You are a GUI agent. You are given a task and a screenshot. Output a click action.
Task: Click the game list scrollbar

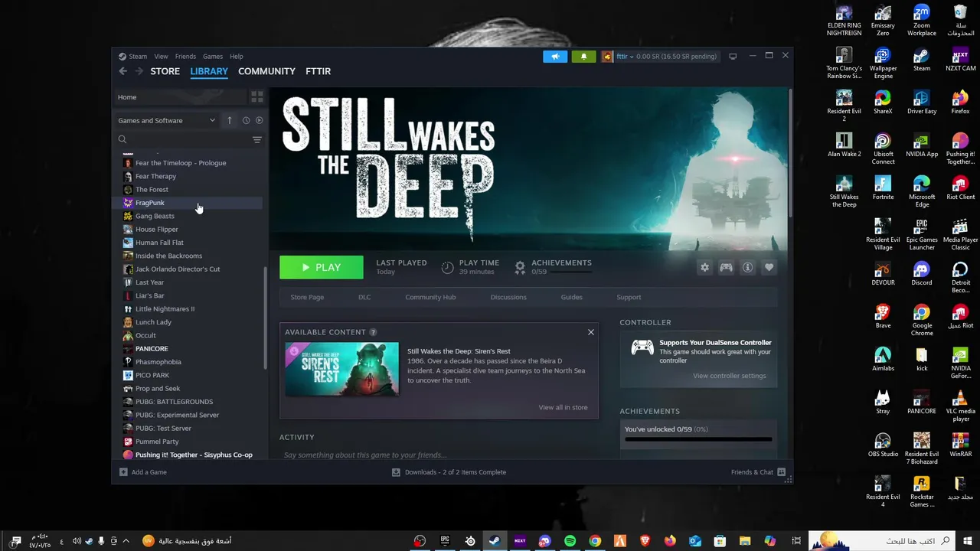pos(266,318)
